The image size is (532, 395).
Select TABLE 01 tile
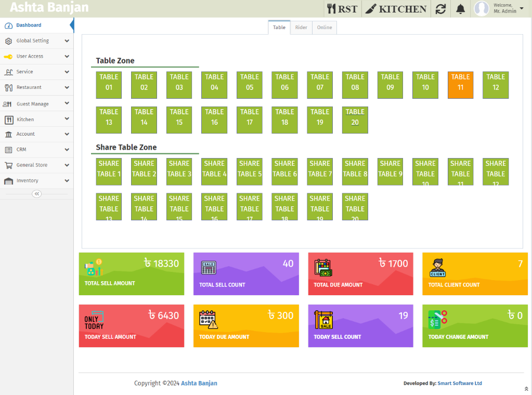[x=109, y=85]
